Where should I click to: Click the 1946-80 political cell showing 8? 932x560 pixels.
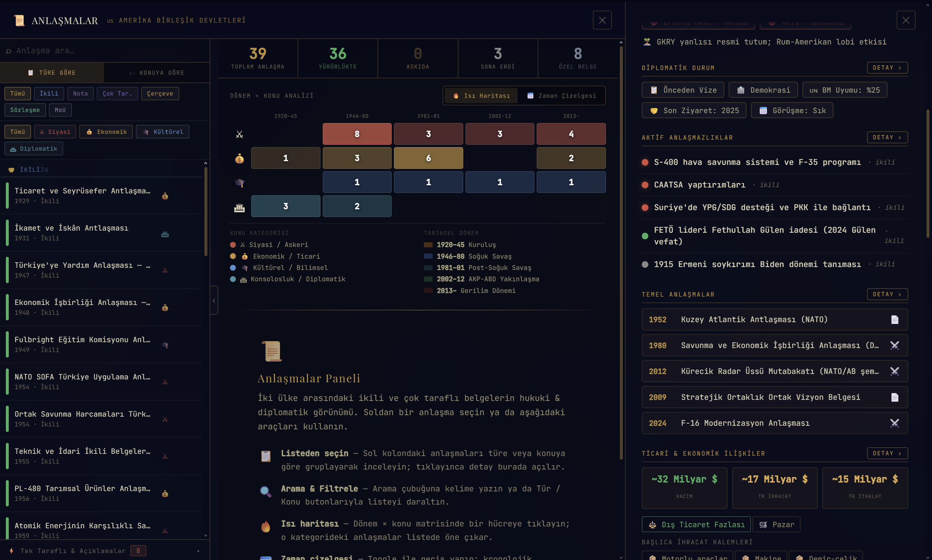[x=357, y=134]
